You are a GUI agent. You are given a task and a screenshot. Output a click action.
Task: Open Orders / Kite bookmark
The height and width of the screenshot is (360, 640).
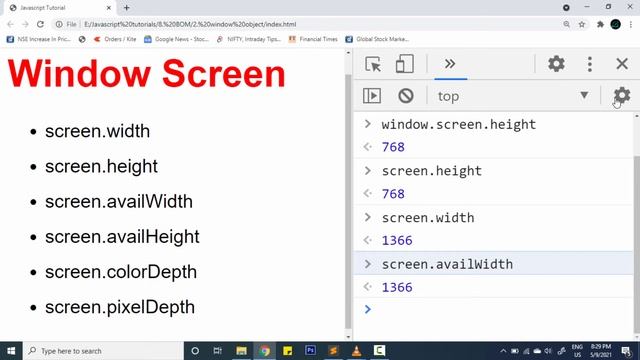click(x=115, y=39)
